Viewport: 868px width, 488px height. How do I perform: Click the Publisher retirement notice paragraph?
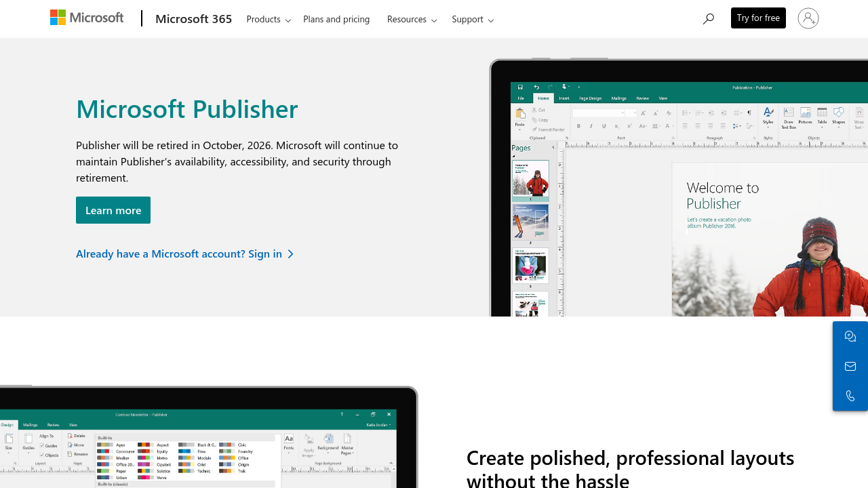[237, 161]
